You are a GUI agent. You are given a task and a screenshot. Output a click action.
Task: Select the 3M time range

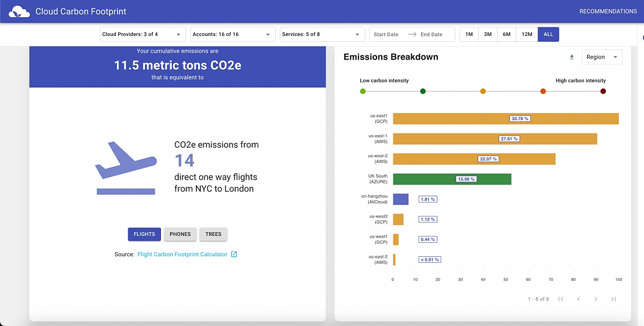[x=488, y=34]
